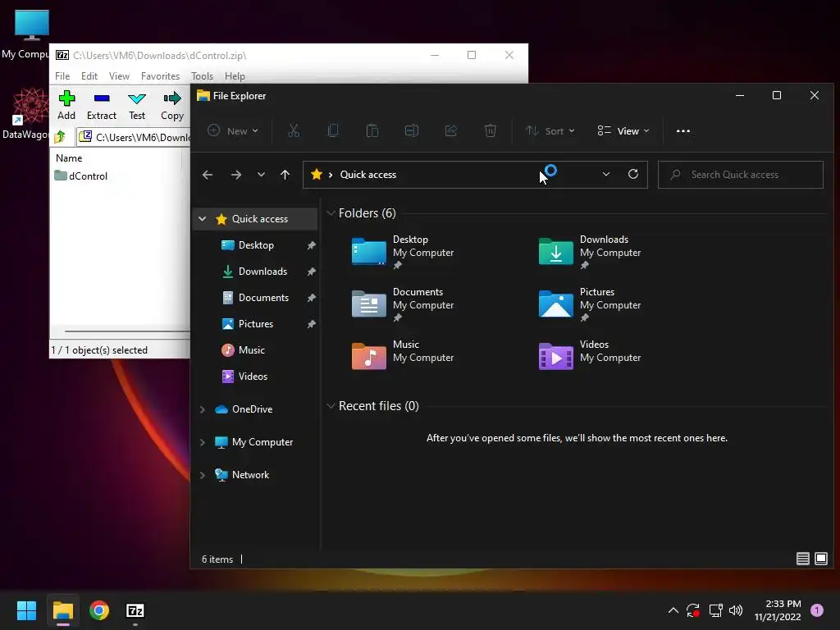Collapse Quick access in navigation pane

[202, 218]
